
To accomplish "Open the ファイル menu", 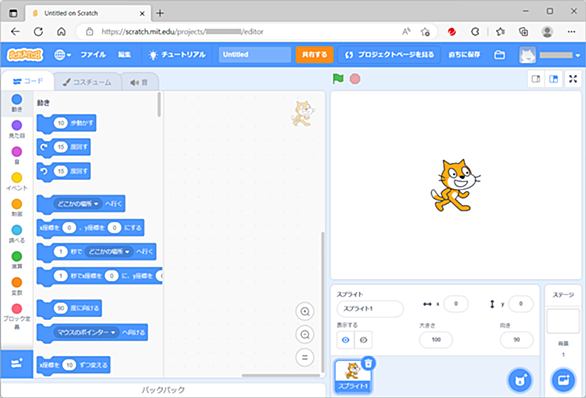I will [93, 55].
